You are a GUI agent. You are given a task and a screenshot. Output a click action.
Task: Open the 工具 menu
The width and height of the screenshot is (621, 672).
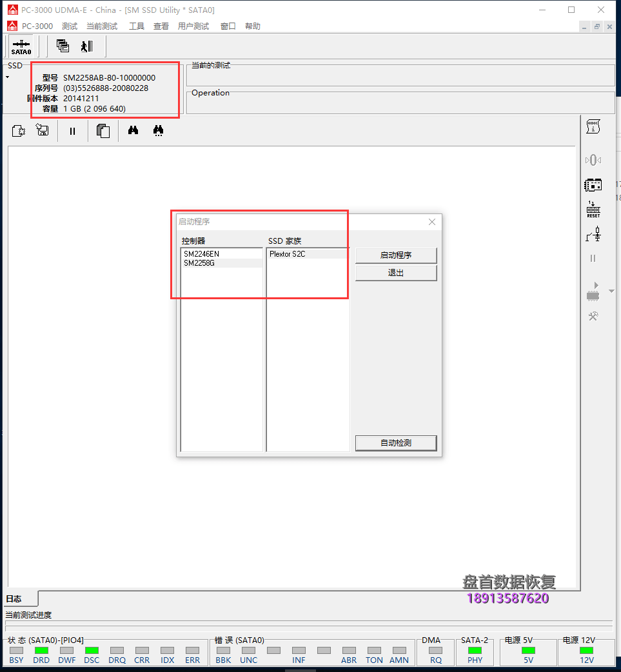point(137,26)
